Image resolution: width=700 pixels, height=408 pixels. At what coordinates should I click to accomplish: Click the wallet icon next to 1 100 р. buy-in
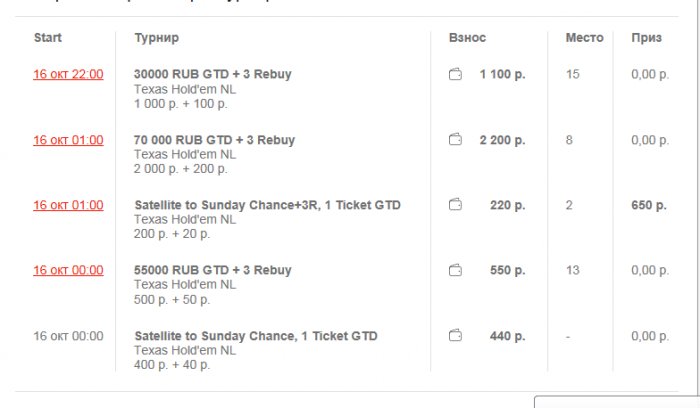pos(455,74)
